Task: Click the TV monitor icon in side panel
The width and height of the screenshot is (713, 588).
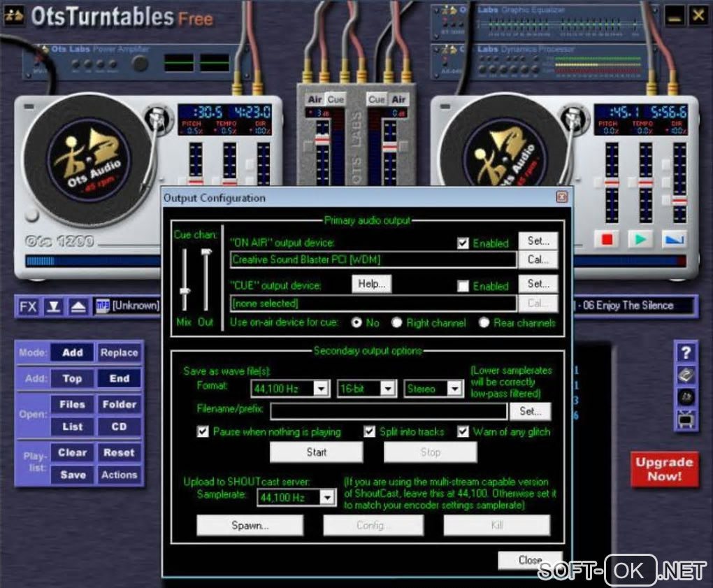Action: point(686,420)
